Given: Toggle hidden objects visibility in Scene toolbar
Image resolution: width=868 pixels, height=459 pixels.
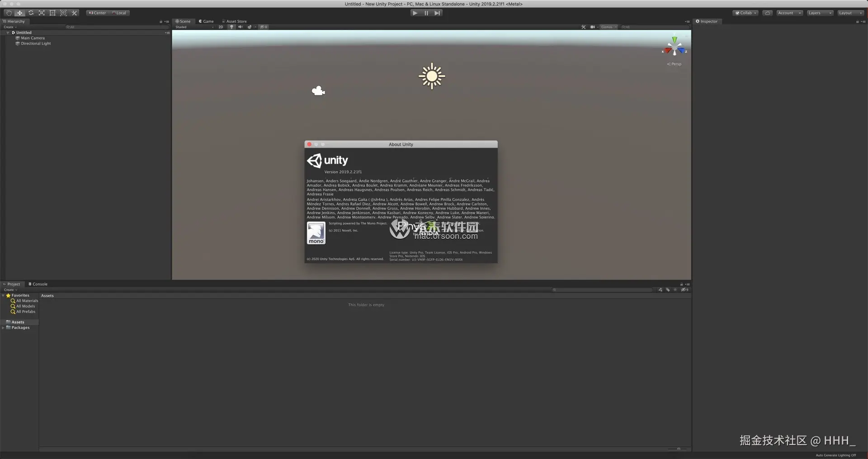Looking at the screenshot, I should click(263, 27).
